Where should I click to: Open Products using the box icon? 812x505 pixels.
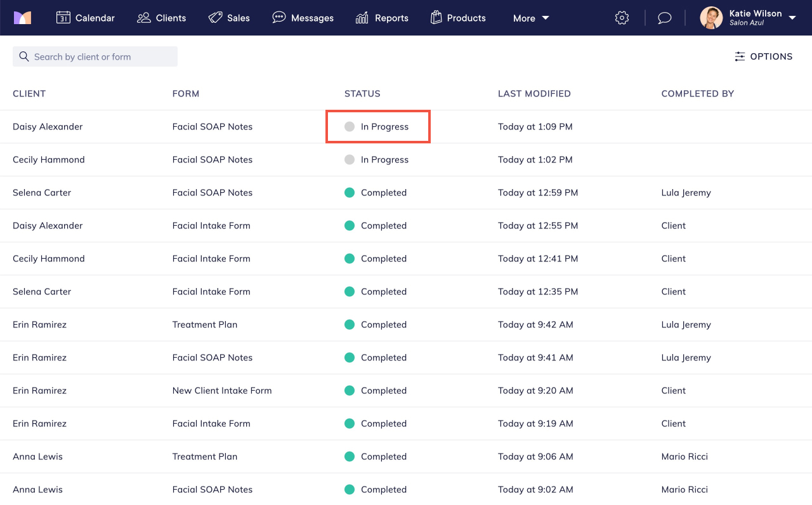click(436, 17)
